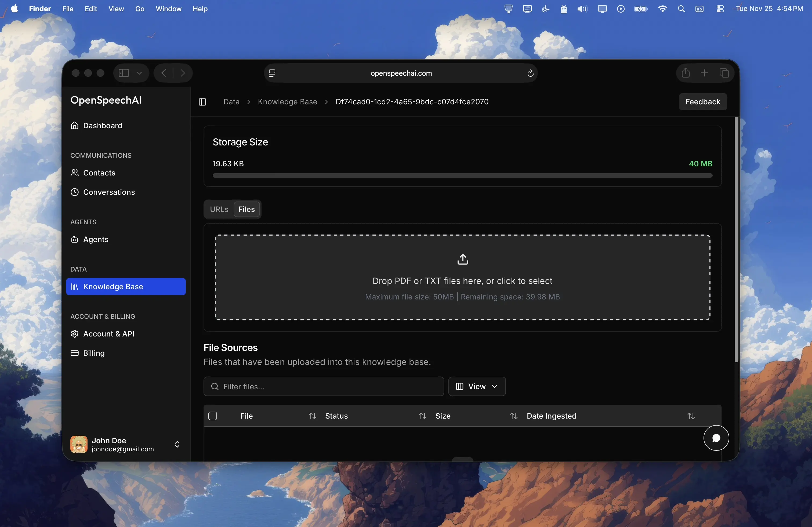Screen dimensions: 812x527
Task: Click the Feedback button
Action: 703,102
